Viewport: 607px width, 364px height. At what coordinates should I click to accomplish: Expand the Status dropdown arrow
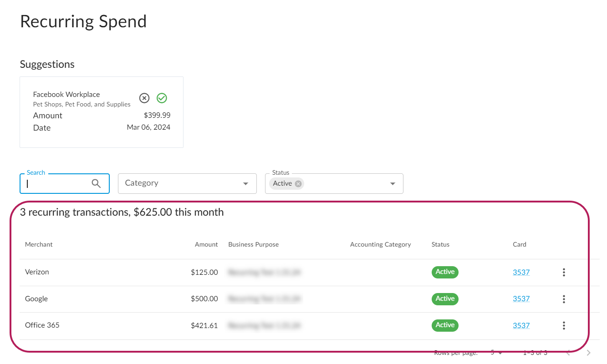(x=393, y=184)
